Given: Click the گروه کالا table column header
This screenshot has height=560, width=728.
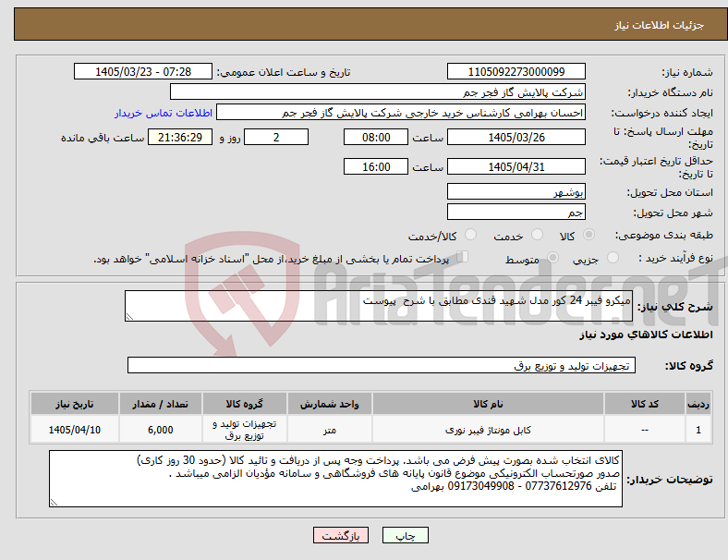Looking at the screenshot, I should 245,404.
